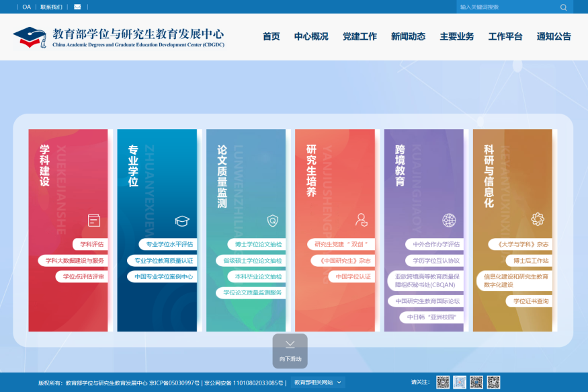Open the CBQAN 秘书处 link
588x392 pixels.
tap(425, 280)
